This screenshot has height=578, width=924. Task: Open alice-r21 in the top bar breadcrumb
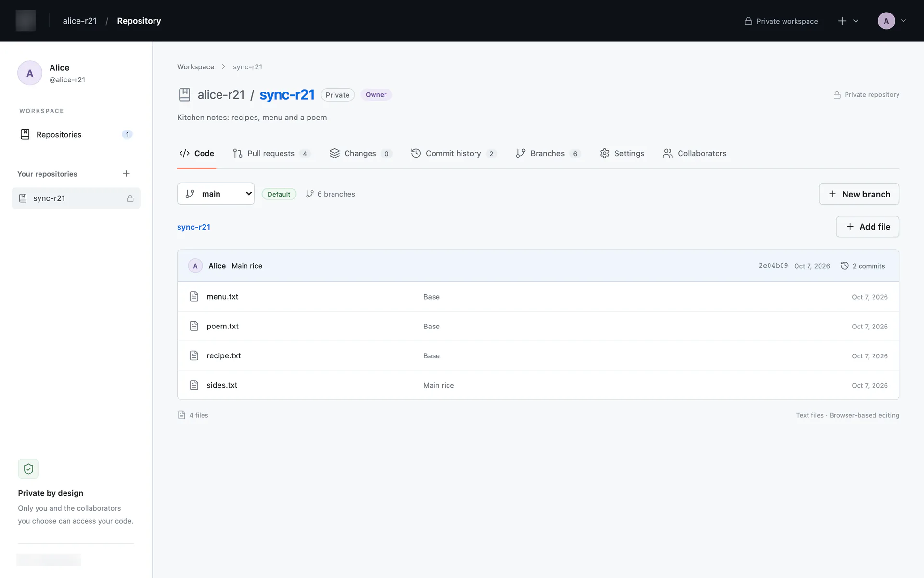click(79, 21)
